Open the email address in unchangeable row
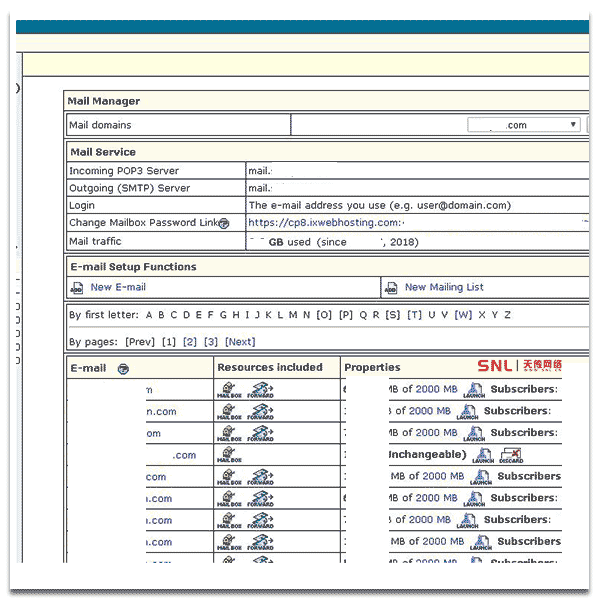The image size is (600, 600). click(184, 455)
